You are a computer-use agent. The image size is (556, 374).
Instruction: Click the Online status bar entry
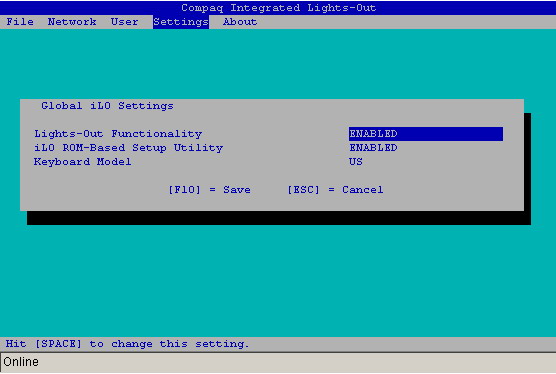(21, 362)
